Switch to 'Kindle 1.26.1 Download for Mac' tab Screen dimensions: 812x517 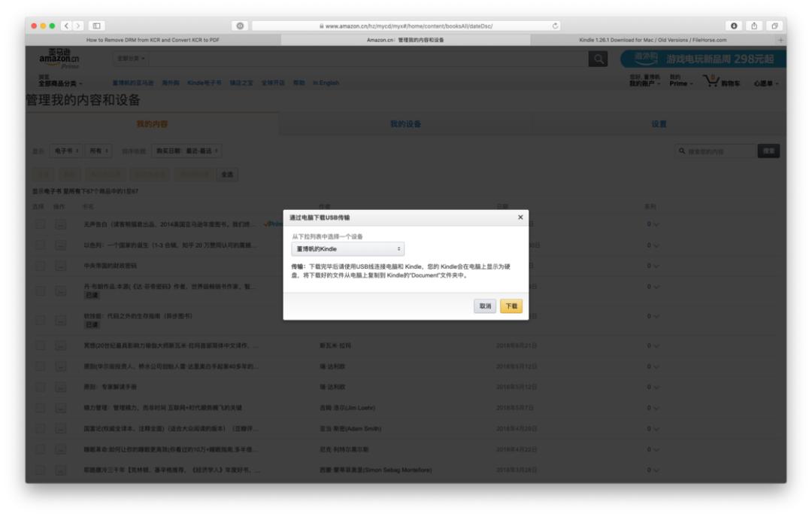[653, 40]
